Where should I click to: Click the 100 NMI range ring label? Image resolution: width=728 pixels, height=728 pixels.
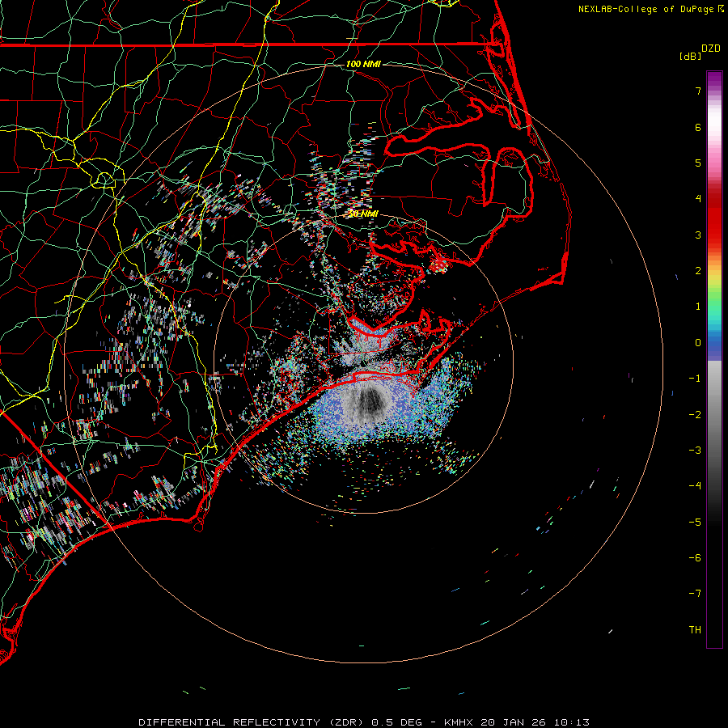363,64
